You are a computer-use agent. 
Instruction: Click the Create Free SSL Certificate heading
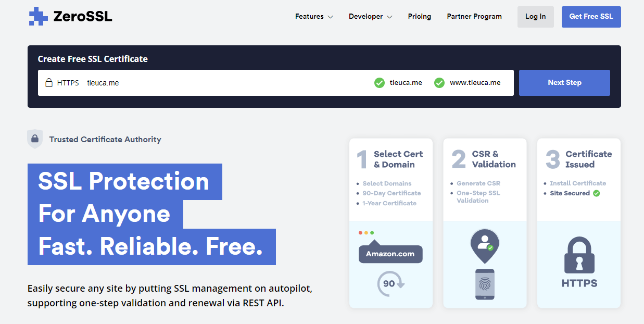tap(93, 59)
